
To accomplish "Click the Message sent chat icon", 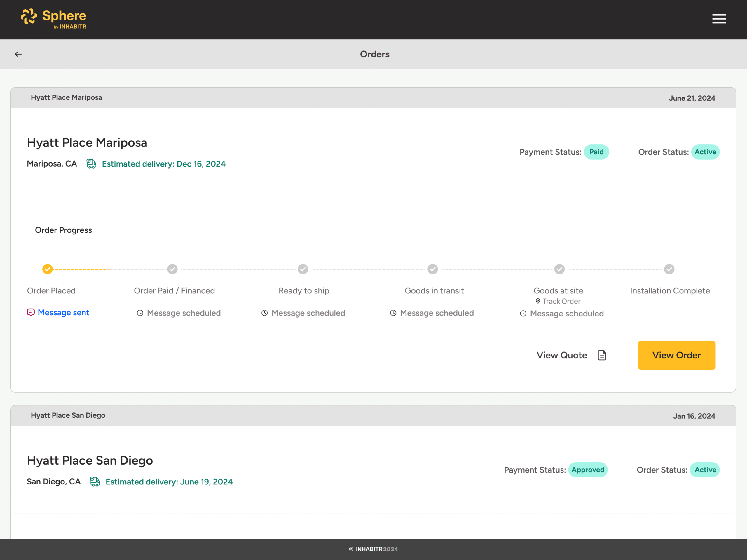I will click(31, 313).
